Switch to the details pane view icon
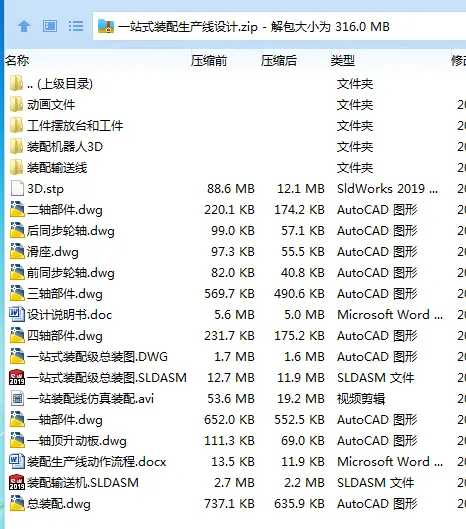Screen dimensions: 466x529 tap(50, 26)
